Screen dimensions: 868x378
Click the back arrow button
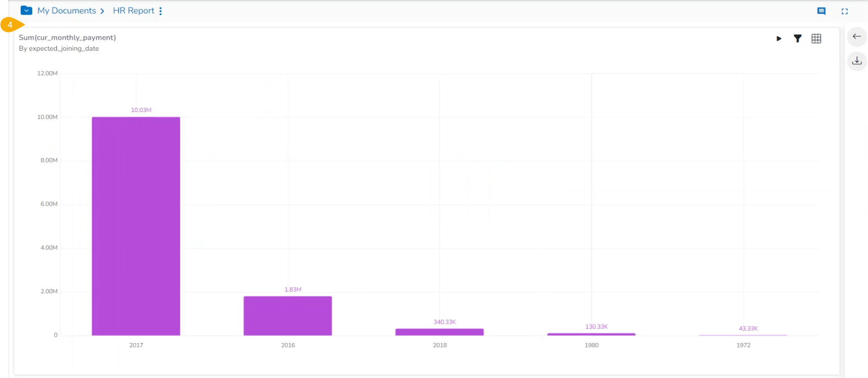point(857,37)
